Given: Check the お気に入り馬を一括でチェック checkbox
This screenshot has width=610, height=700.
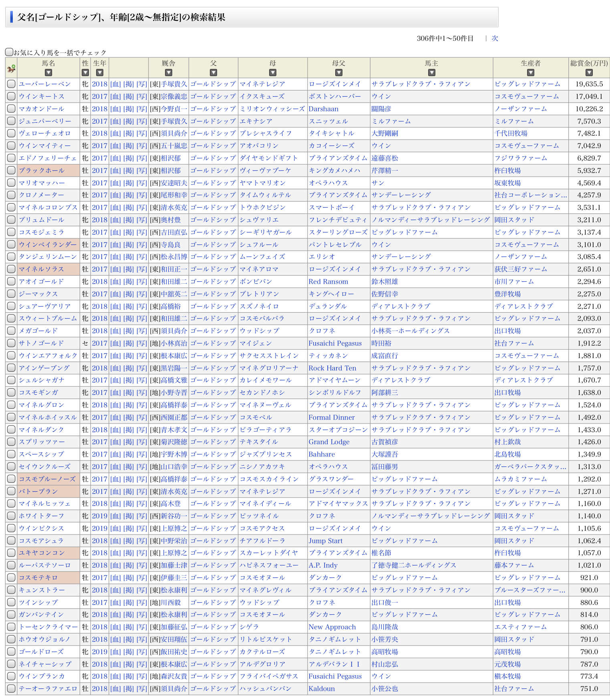Looking at the screenshot, I should pyautogui.click(x=9, y=52).
